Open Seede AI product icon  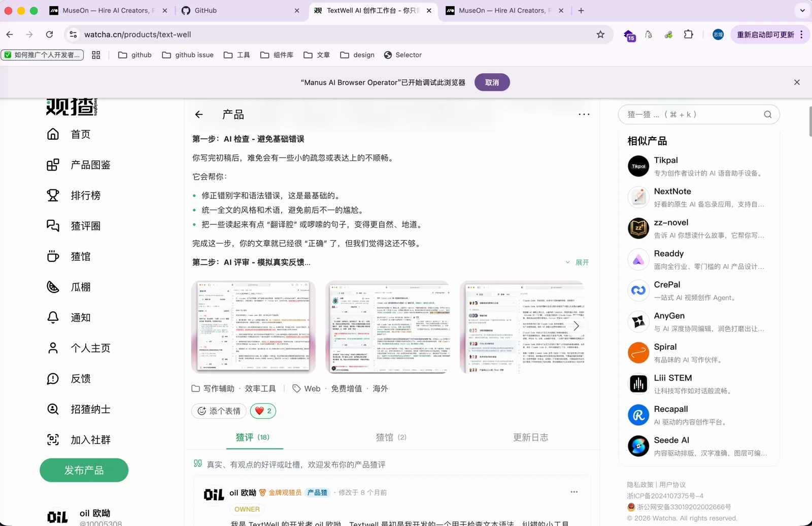(x=638, y=446)
